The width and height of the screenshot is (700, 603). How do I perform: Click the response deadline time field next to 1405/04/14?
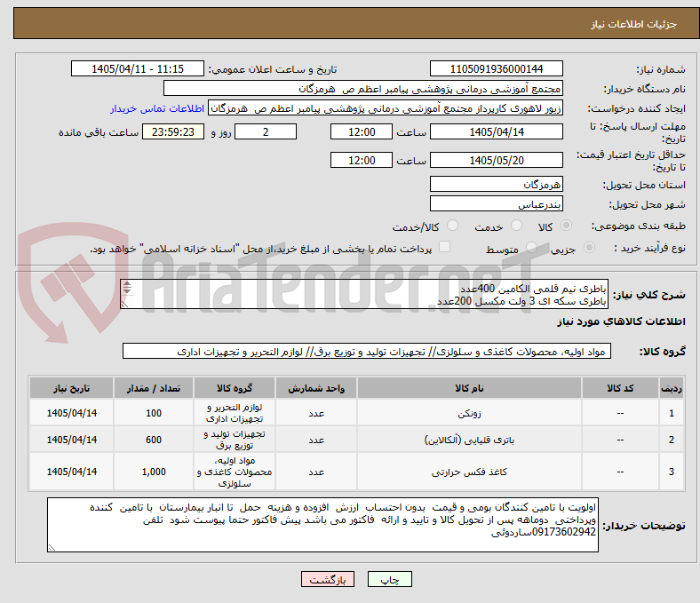tap(362, 131)
